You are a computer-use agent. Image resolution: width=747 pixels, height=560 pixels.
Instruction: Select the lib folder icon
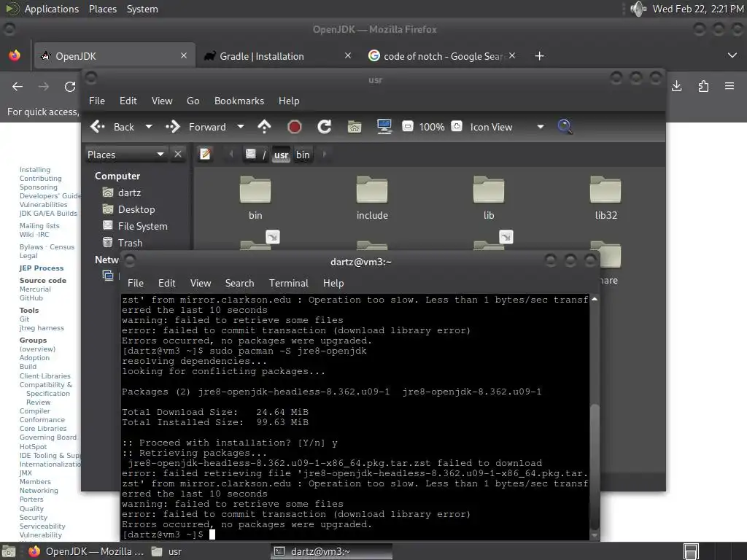coord(489,190)
